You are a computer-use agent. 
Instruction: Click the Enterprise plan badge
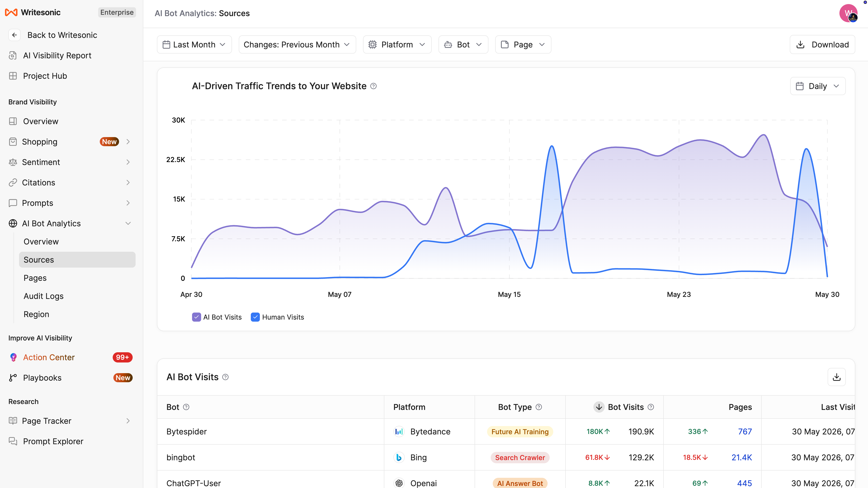click(117, 12)
